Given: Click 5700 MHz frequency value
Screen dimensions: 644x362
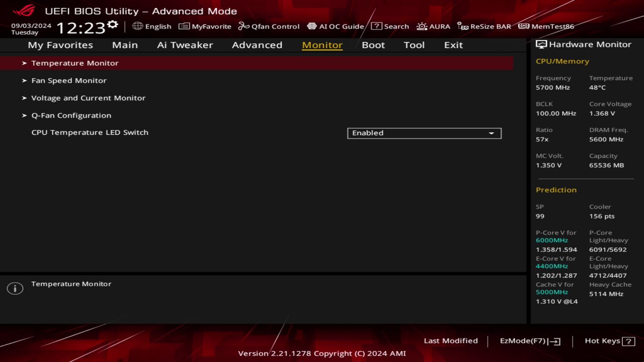Looking at the screenshot, I should tap(553, 87).
